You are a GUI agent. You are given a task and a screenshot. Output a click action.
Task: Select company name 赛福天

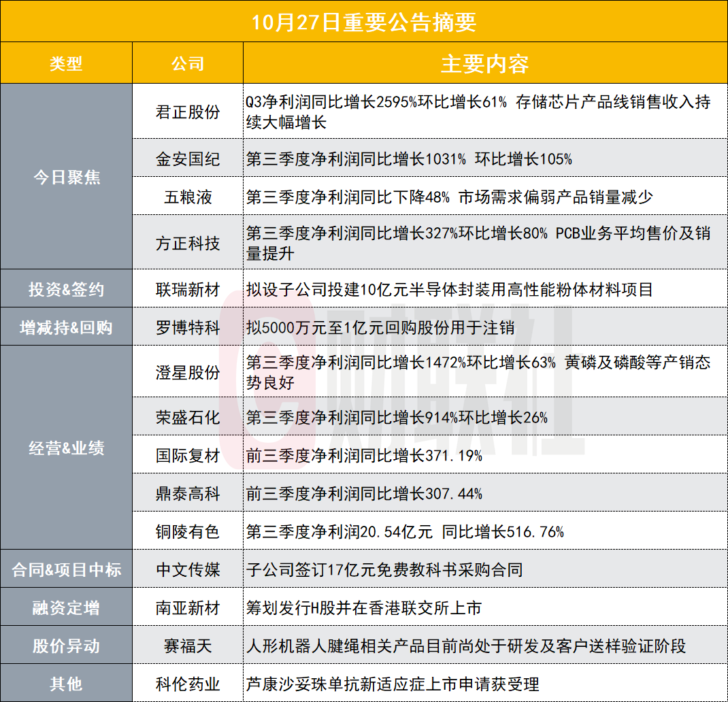[188, 646]
